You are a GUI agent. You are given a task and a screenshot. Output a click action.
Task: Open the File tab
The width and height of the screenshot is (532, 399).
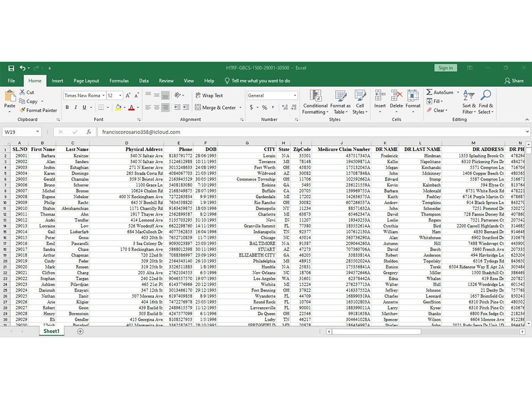[x=12, y=81]
